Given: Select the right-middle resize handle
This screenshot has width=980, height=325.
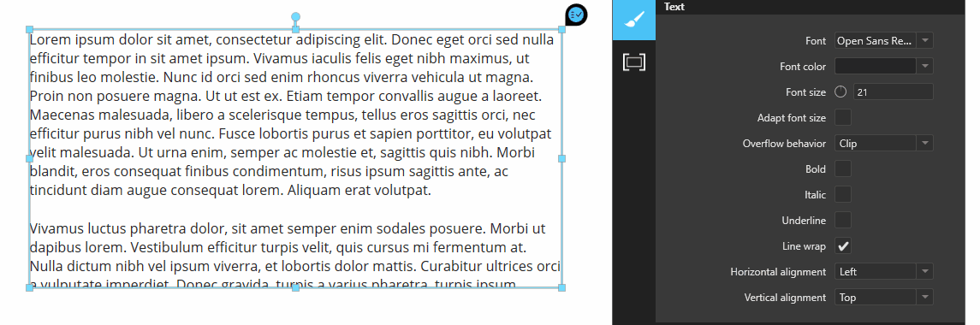Looking at the screenshot, I should 561,159.
